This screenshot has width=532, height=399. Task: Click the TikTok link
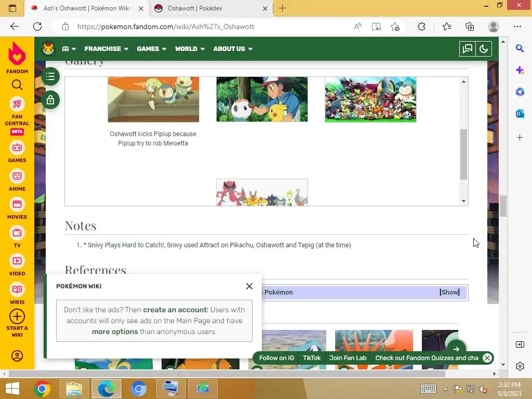(x=312, y=358)
